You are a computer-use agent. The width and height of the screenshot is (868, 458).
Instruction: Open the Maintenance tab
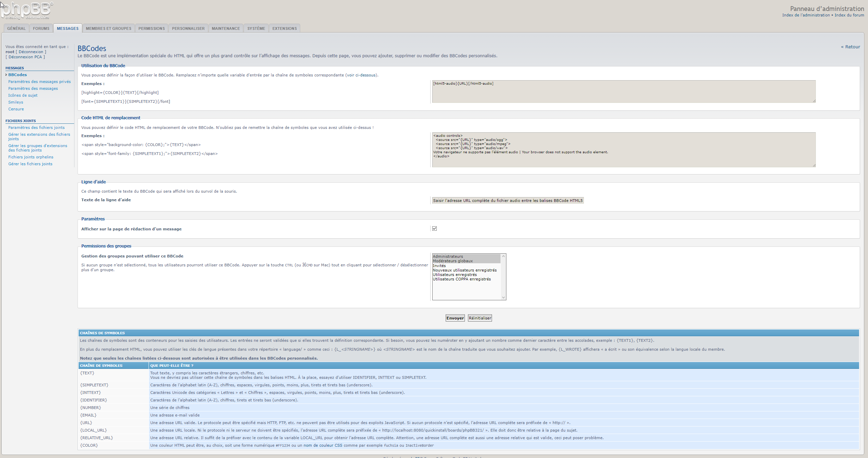225,28
